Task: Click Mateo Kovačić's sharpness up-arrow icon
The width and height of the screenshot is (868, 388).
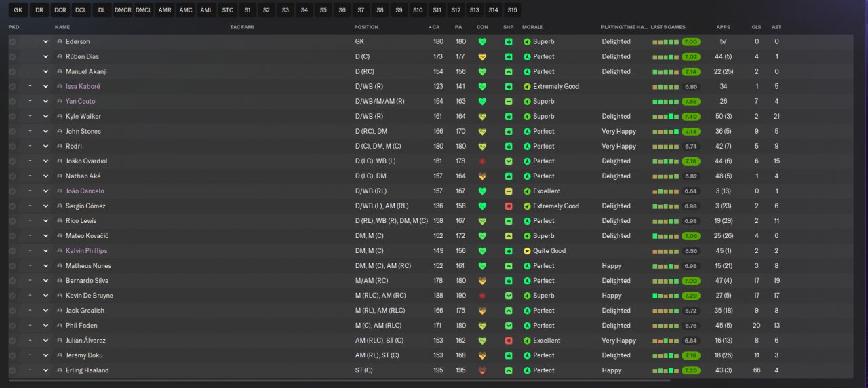Action: click(x=509, y=236)
